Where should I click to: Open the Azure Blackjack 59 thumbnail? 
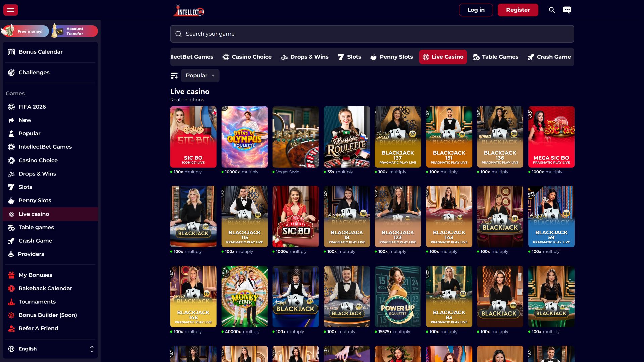pos(551,217)
